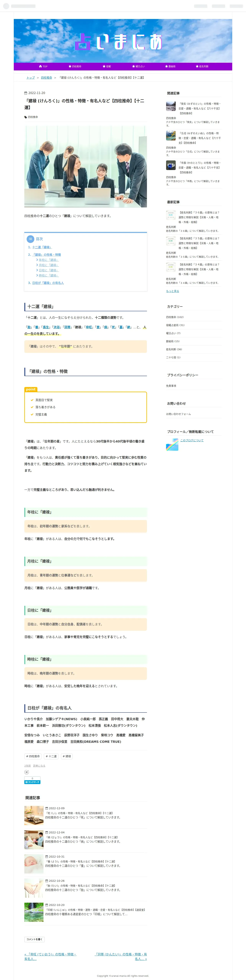246x980 pixels.
Task: Go to next post 「冠帯 (かんたい)」
Action: [120, 956]
